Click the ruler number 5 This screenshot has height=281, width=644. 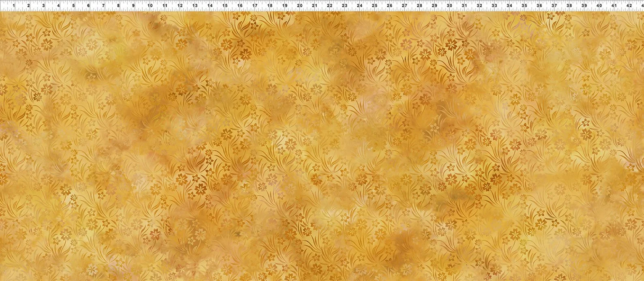tap(73, 6)
